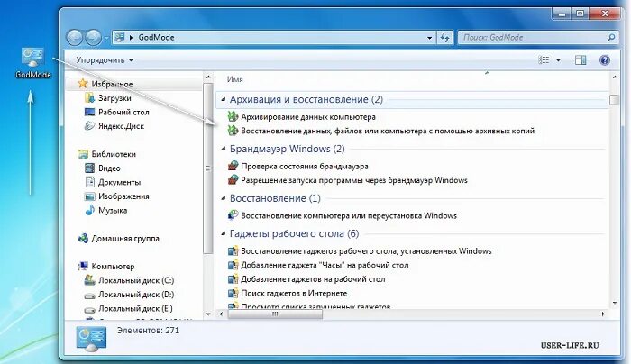Screen dimensions: 631x364
Task: Select Библиотеки in navigation pane
Action: click(114, 154)
